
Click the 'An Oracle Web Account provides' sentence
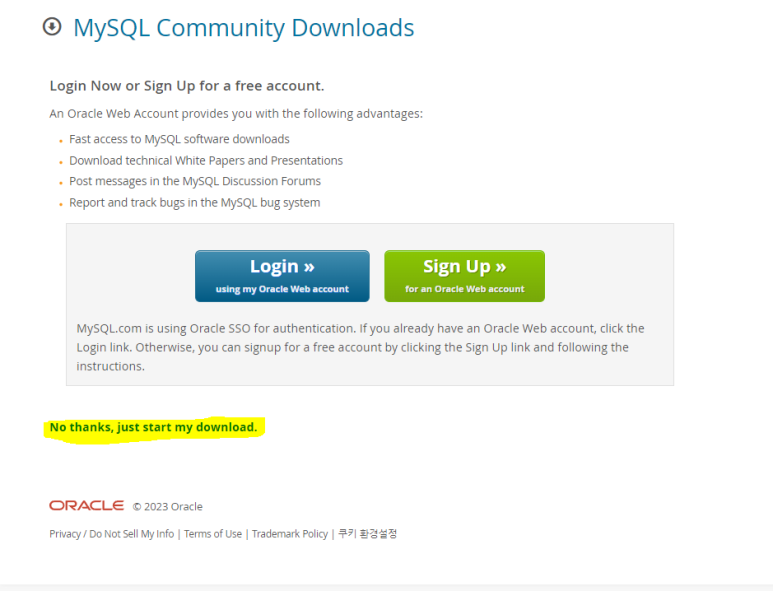[236, 114]
